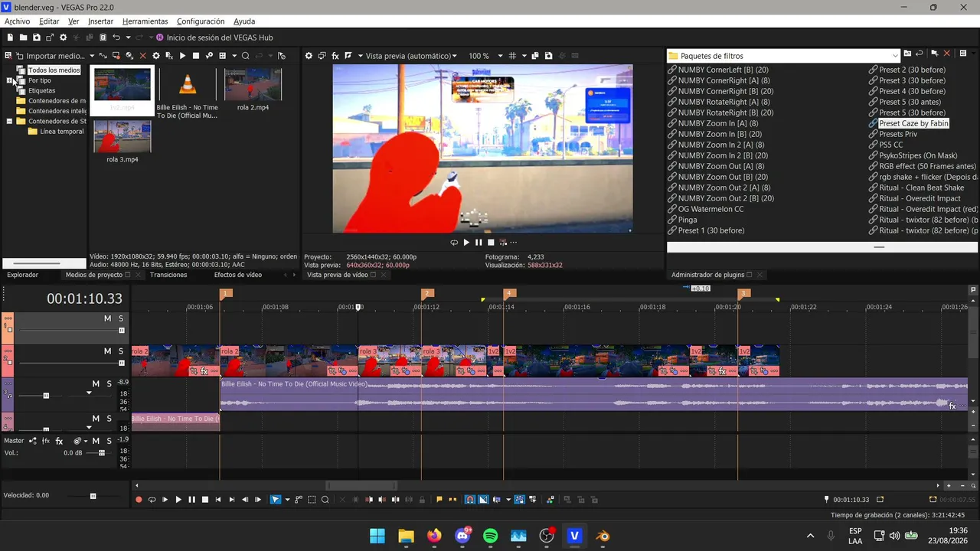Jump to timeline marker 3

(x=743, y=293)
